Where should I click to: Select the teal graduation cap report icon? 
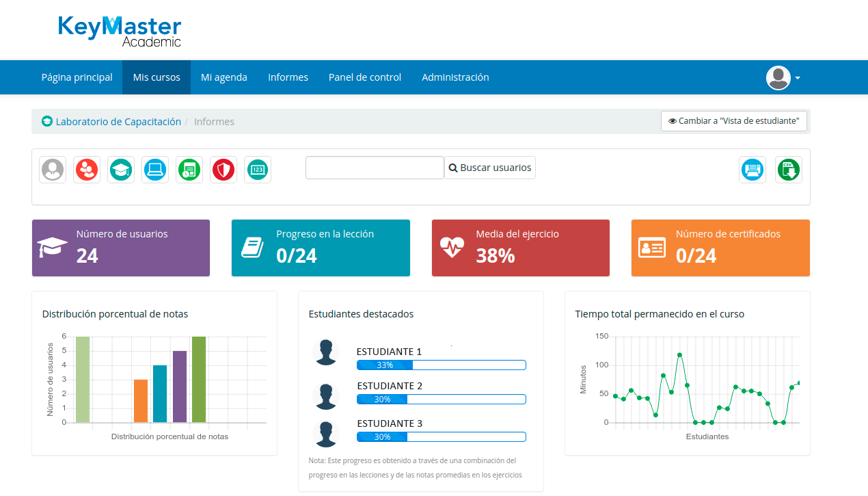point(121,170)
